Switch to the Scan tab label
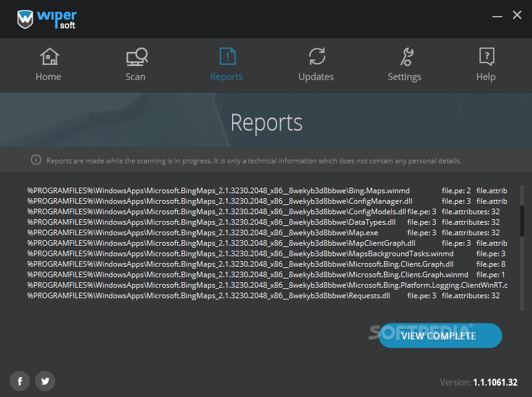Image resolution: width=532 pixels, height=397 pixels. tap(135, 77)
